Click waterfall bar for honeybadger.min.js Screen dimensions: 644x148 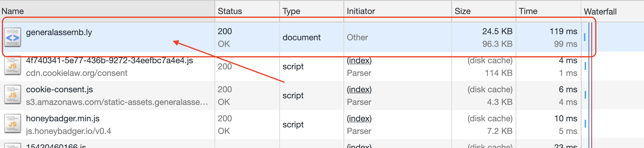coord(585,124)
